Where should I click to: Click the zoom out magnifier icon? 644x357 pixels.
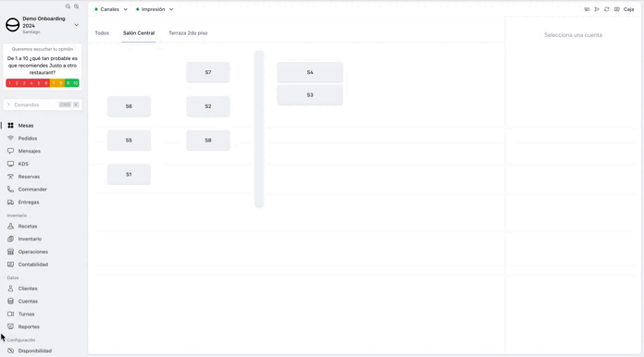[x=68, y=6]
